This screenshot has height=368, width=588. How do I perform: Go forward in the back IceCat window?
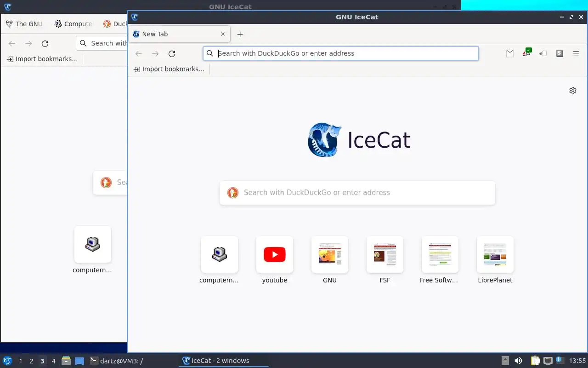[28, 44]
